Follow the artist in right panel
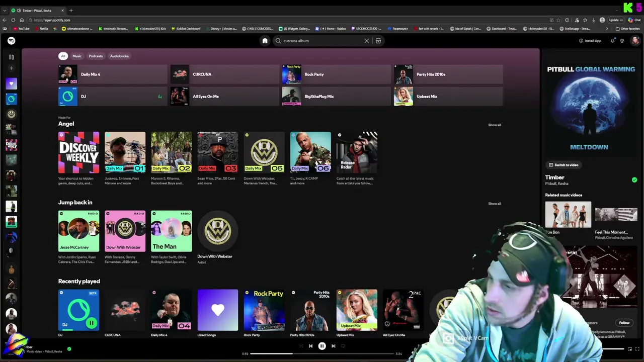Image resolution: width=644 pixels, height=362 pixels. click(x=624, y=323)
